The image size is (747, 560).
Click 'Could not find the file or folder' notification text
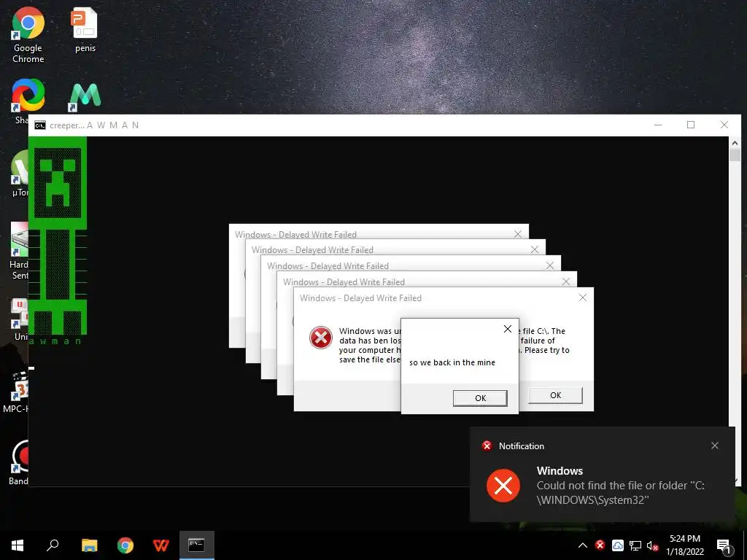(621, 492)
